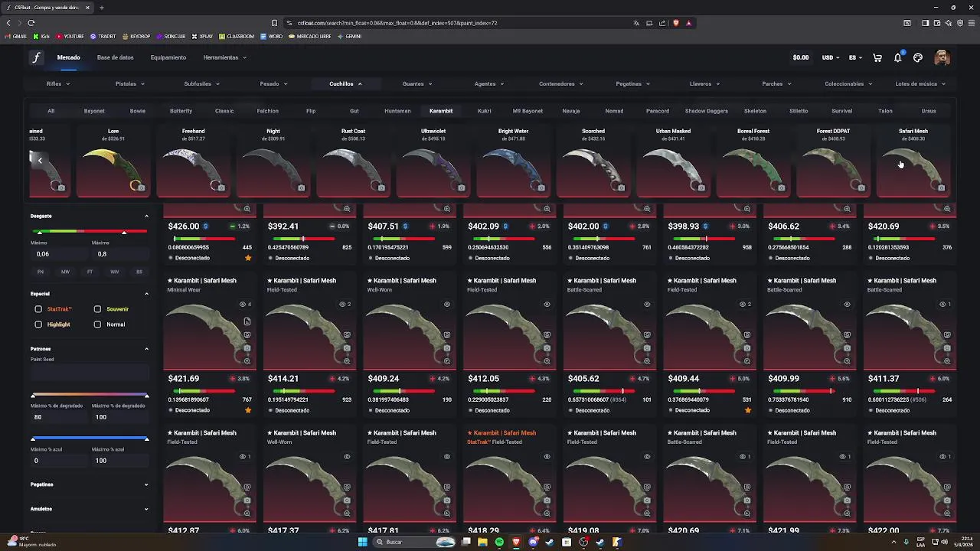Click the sticker/doc icon on $421.69 Karambit
The height and width of the screenshot is (551, 980).
pos(247,322)
